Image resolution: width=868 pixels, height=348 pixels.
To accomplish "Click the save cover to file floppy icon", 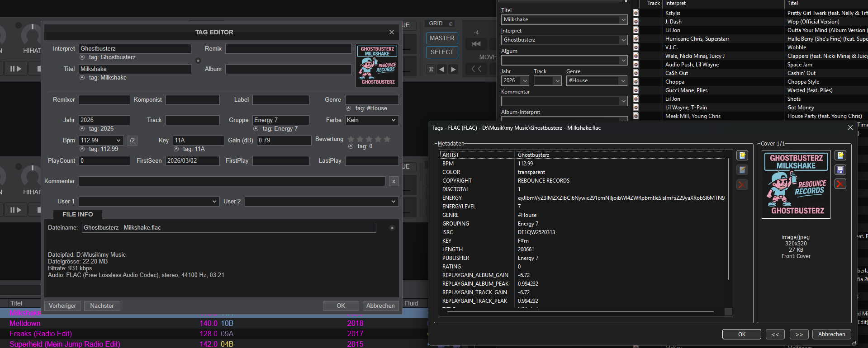I will pos(840,170).
